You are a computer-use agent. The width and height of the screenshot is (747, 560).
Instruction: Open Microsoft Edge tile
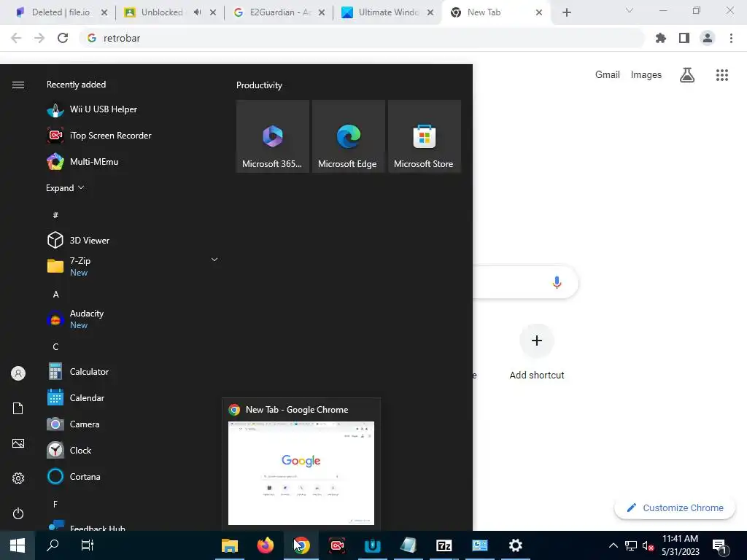click(348, 136)
